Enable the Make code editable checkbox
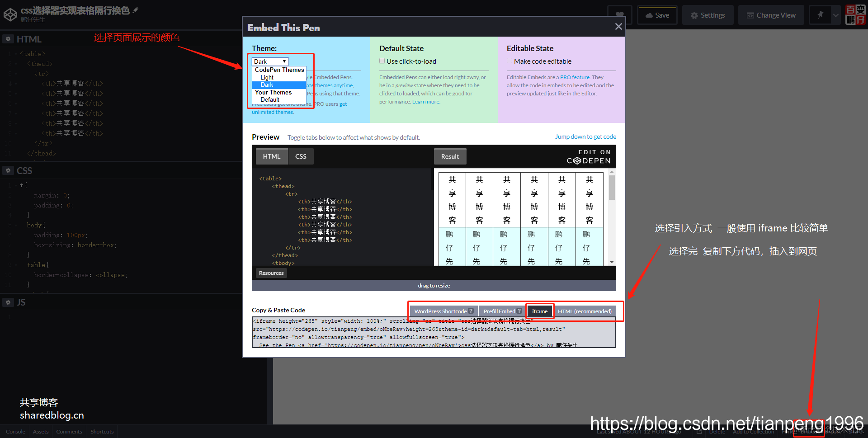 coord(509,61)
